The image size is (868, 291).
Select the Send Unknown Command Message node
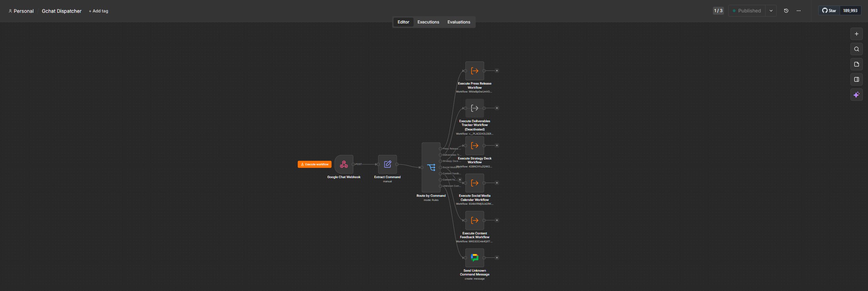[475, 258]
